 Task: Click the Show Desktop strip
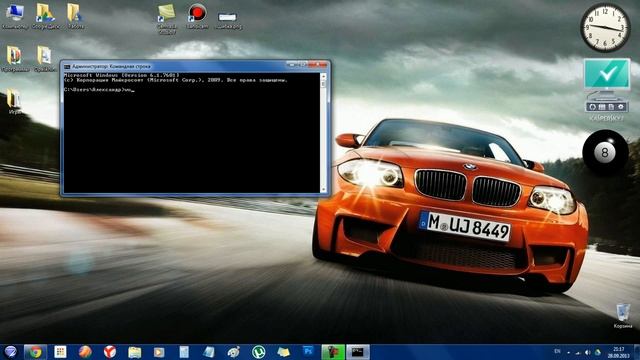click(637, 352)
